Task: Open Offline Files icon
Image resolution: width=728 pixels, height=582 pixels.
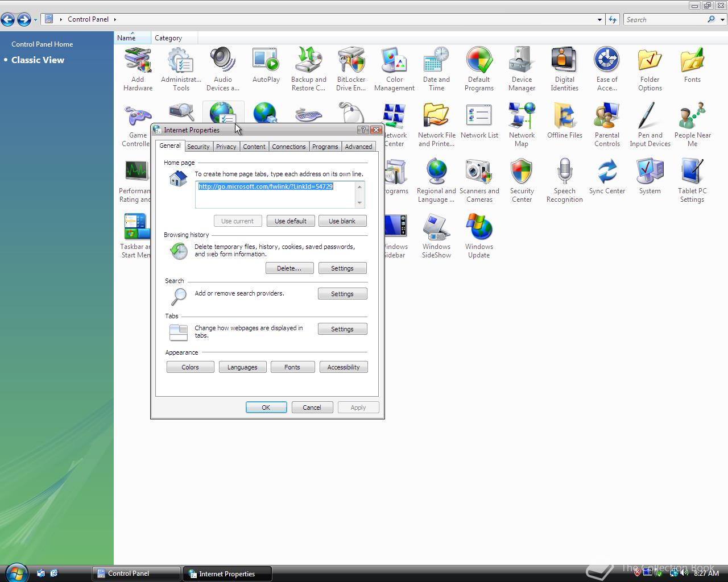Action: (564, 122)
